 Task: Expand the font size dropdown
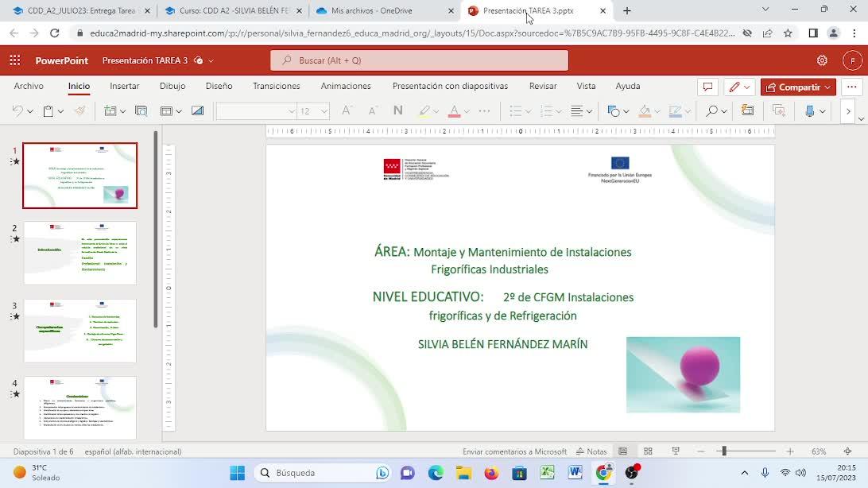click(x=324, y=111)
